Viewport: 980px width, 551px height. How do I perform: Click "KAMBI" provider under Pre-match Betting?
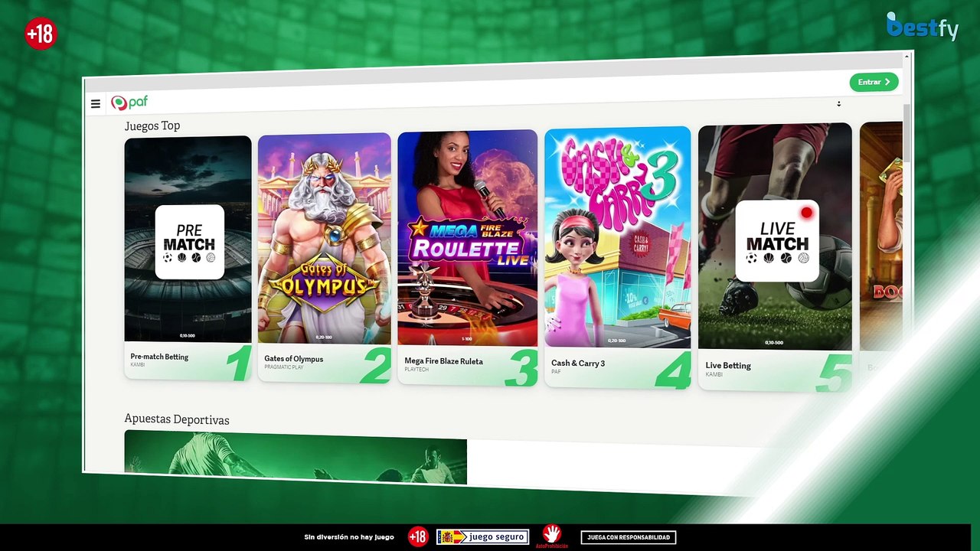tap(138, 365)
